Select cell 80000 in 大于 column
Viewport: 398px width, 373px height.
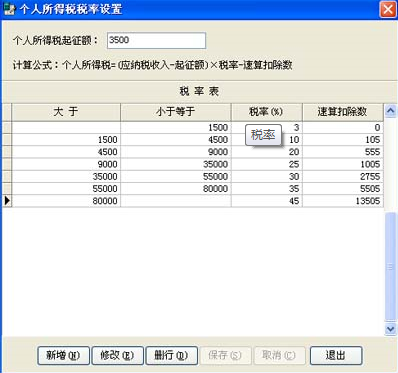pos(66,201)
